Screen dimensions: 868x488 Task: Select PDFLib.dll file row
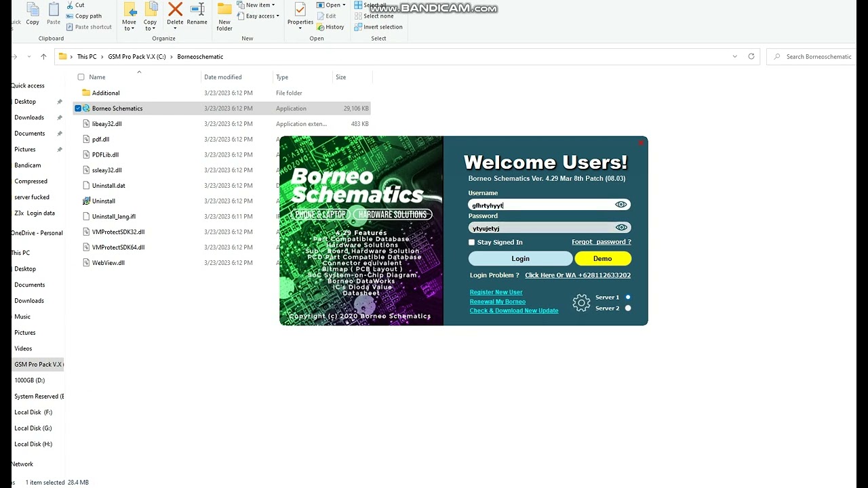222,155
